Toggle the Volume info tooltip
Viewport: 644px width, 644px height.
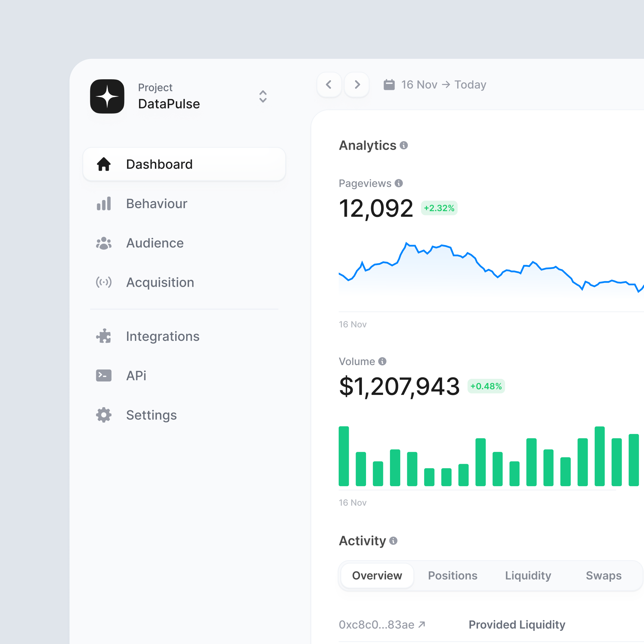(383, 361)
